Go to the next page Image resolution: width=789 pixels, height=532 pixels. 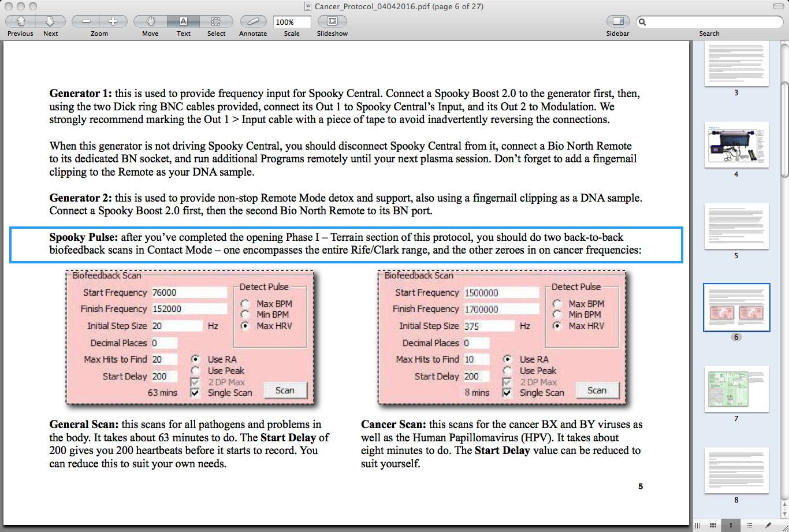(x=50, y=21)
